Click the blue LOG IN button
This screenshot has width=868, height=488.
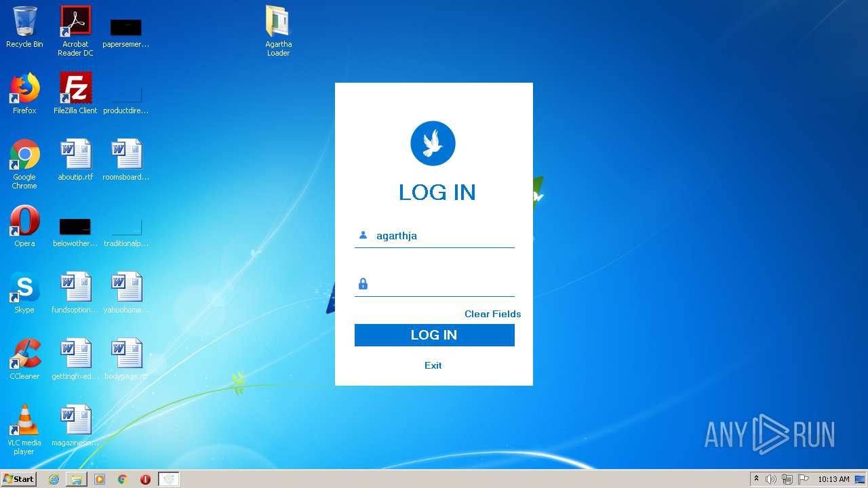pyautogui.click(x=434, y=335)
